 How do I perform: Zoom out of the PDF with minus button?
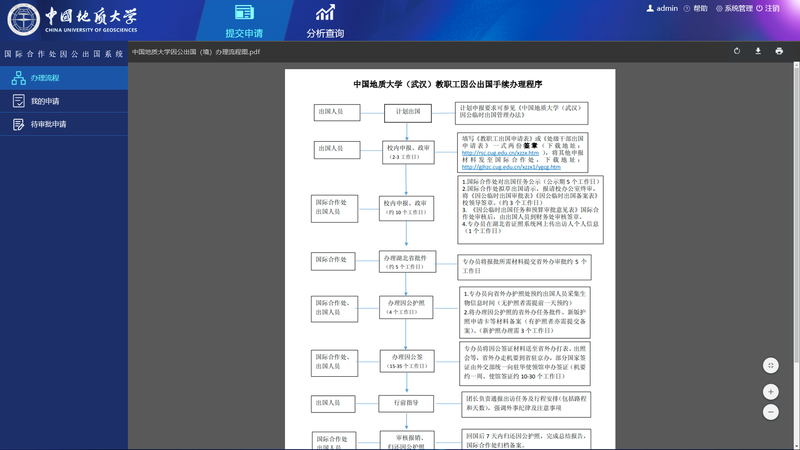click(x=770, y=412)
